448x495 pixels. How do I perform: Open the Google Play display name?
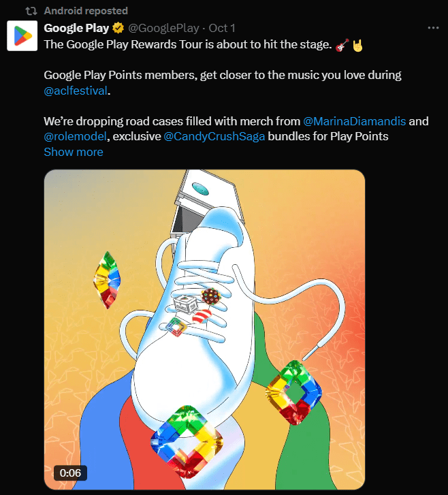pos(76,28)
